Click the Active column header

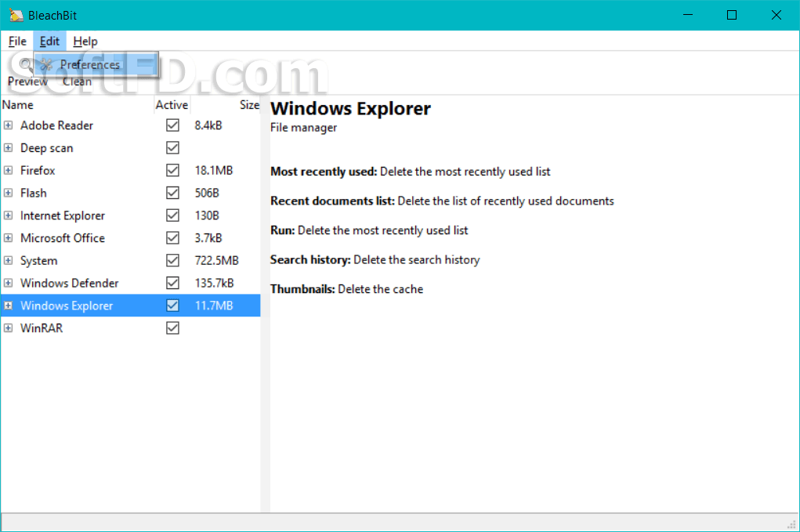coord(172,105)
